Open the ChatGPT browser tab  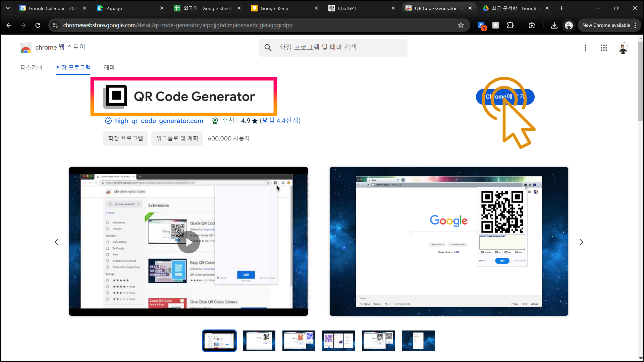click(x=359, y=8)
